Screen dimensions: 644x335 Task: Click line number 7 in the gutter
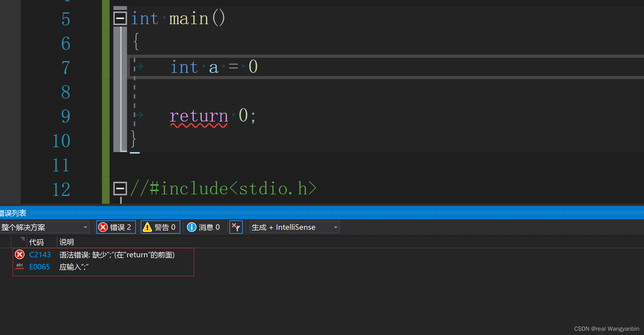click(x=66, y=67)
